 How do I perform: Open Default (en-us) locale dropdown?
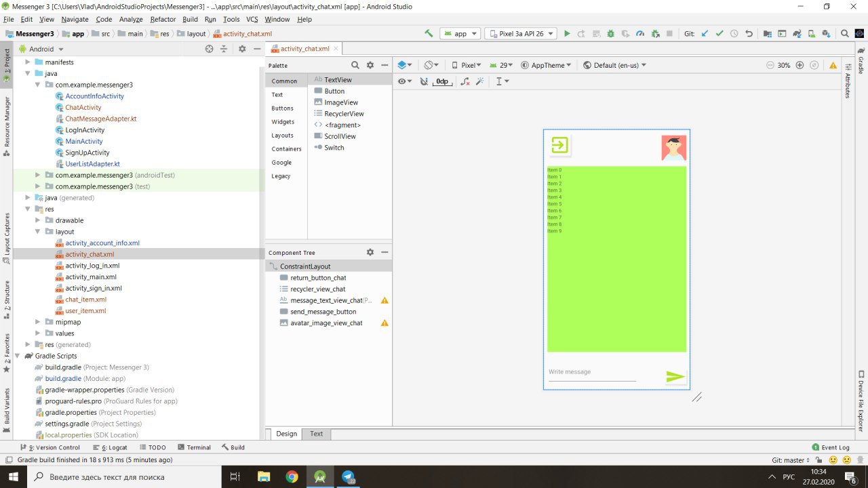(x=615, y=65)
